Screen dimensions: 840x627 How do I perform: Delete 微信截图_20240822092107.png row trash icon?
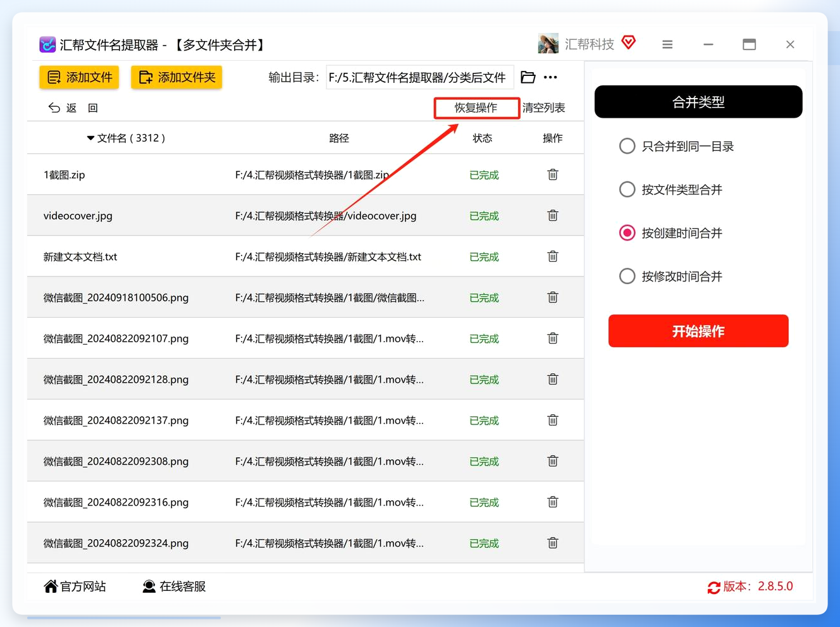553,338
